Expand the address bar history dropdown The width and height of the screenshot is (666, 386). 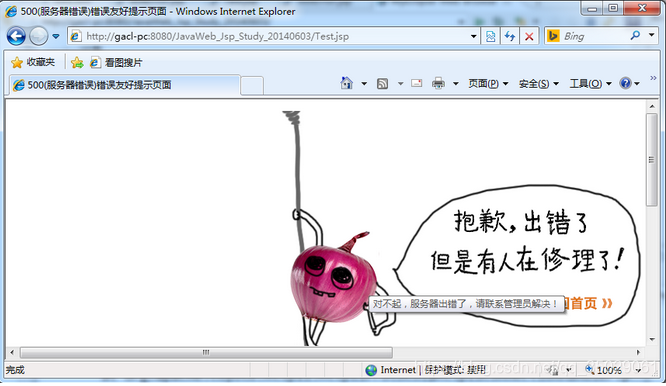(x=474, y=37)
